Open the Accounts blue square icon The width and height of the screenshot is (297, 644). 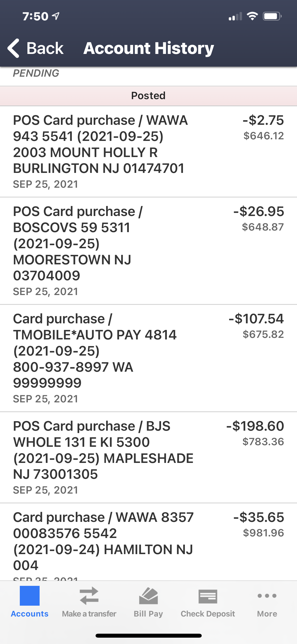pyautogui.click(x=30, y=596)
